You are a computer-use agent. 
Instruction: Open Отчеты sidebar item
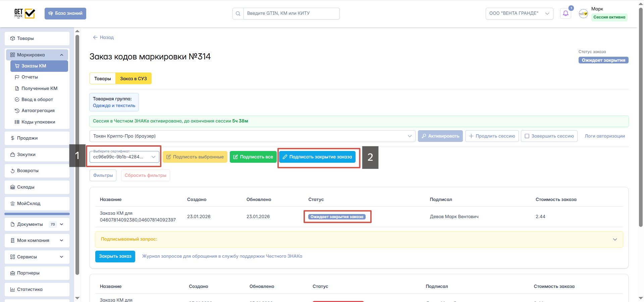point(39,77)
